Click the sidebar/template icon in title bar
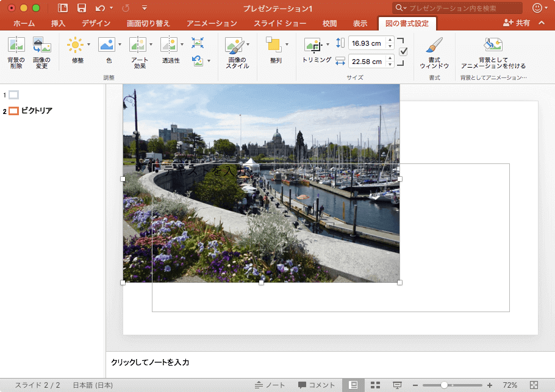The width and height of the screenshot is (555, 392). point(63,8)
